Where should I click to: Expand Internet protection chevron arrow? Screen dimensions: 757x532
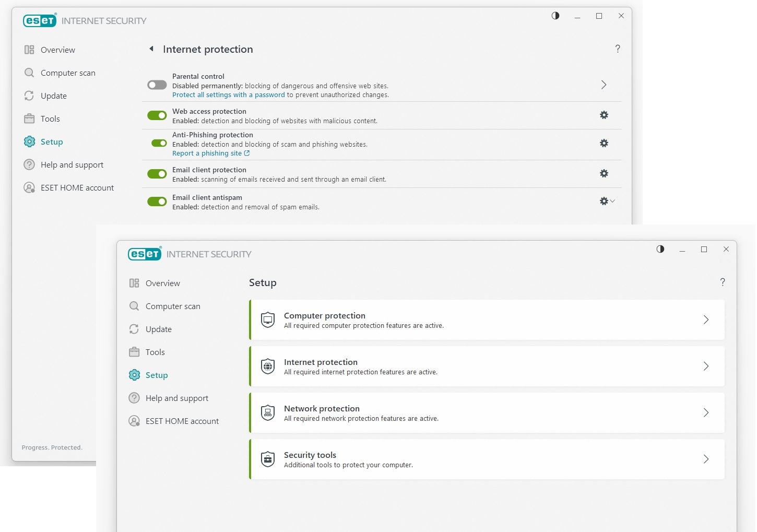coord(706,367)
